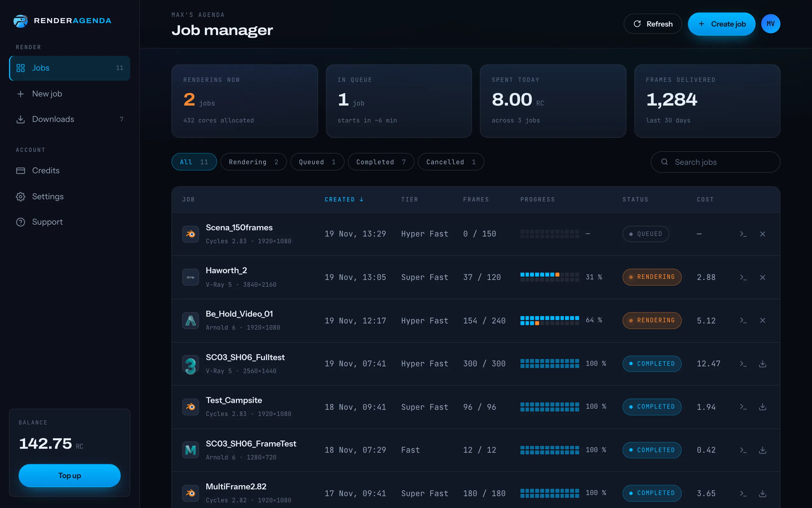812x508 pixels.
Task: Open Jobs in the sidebar
Action: [x=70, y=68]
